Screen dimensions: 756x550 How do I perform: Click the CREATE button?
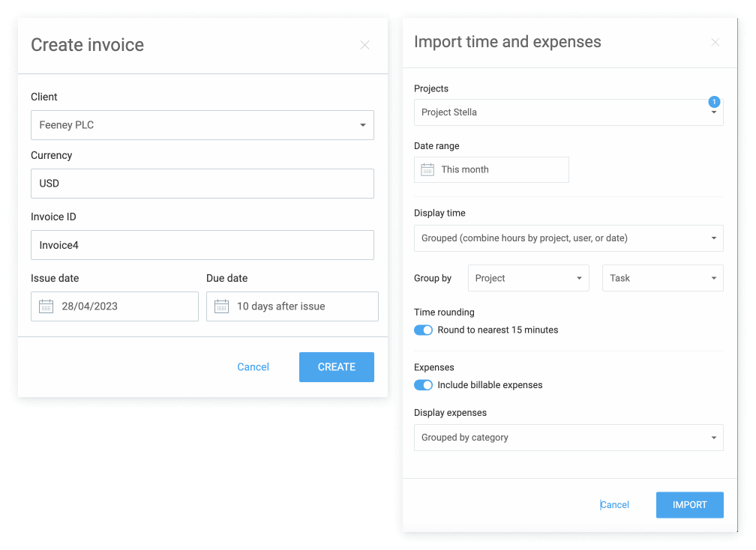pos(337,367)
